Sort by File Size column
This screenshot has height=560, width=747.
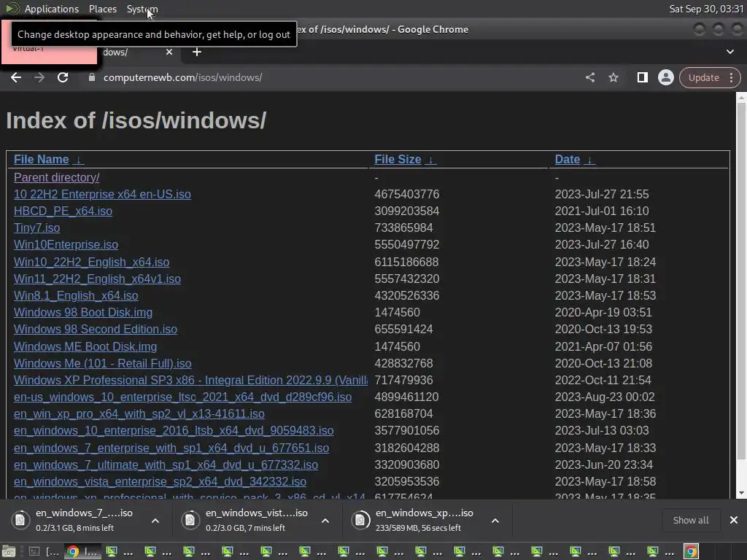404,160
